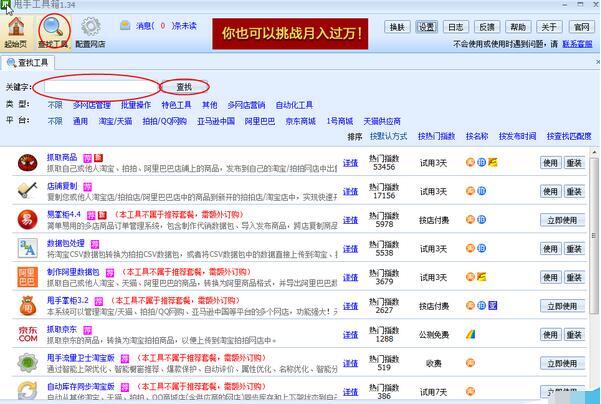Sort the list by 按热门指数
Viewport: 601px width, 404px height.
(436, 136)
